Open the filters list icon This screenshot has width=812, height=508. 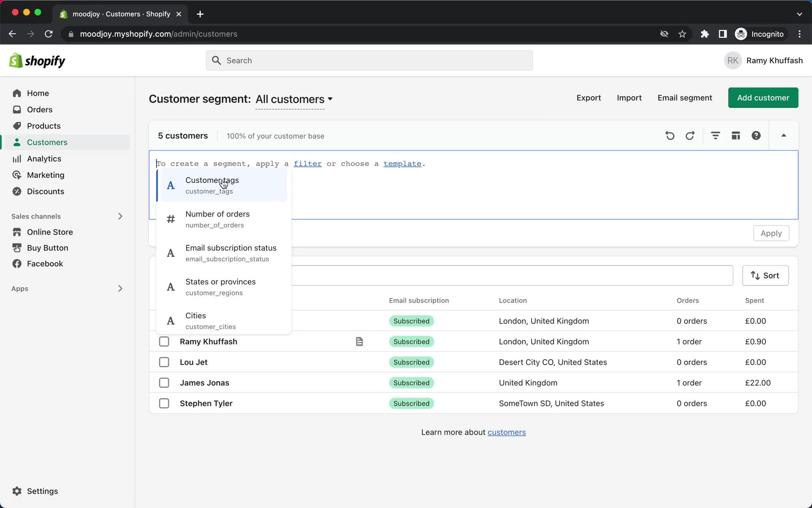[x=715, y=135]
